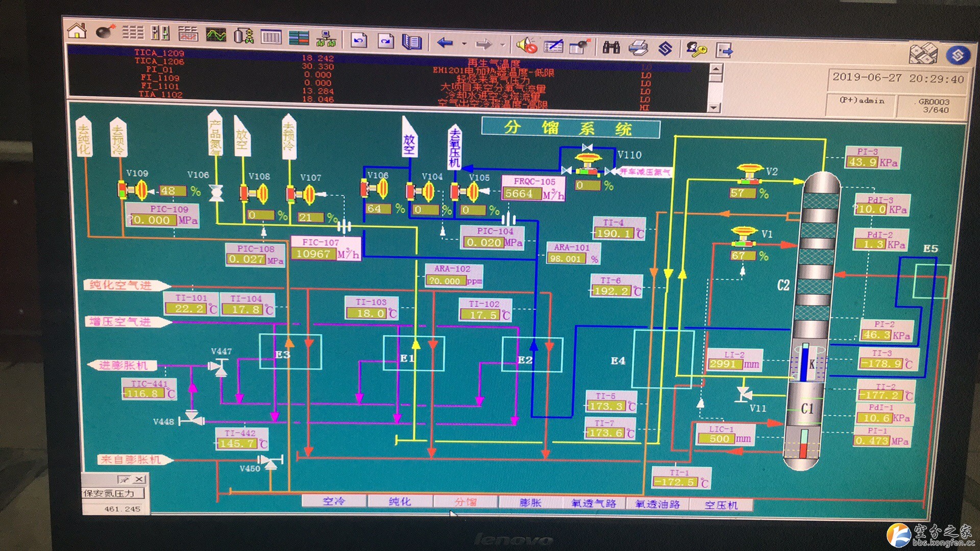Print screen with the printer icon

click(638, 48)
